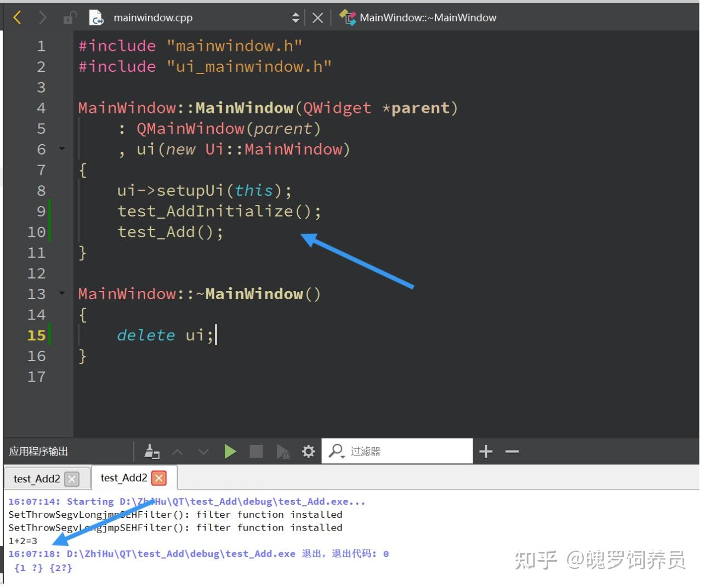Stop the running application
This screenshot has height=588, width=704.
256,451
